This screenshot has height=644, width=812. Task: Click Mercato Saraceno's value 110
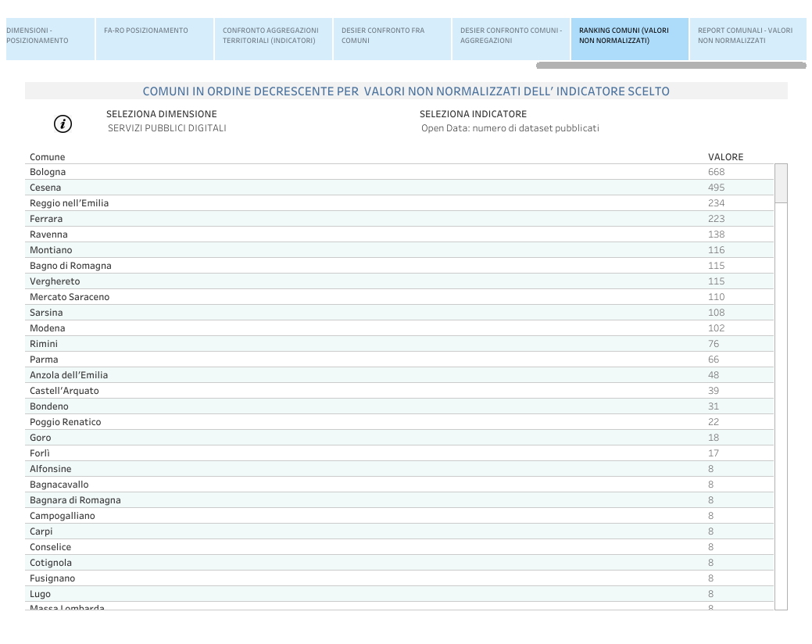pyautogui.click(x=716, y=297)
